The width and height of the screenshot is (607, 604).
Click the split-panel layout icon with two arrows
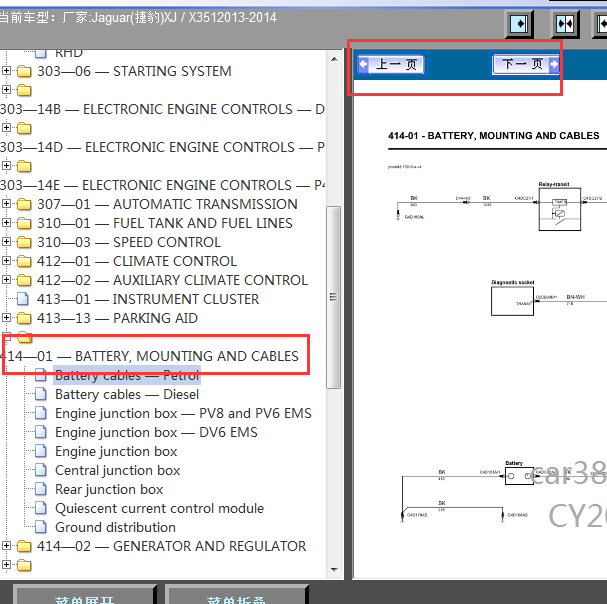[x=565, y=24]
